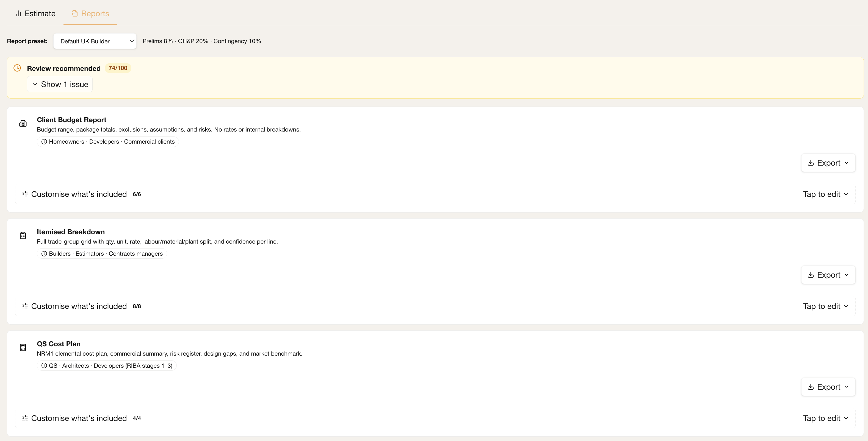
Task: Open Export menu for Client Budget Report
Action: [x=828, y=163]
